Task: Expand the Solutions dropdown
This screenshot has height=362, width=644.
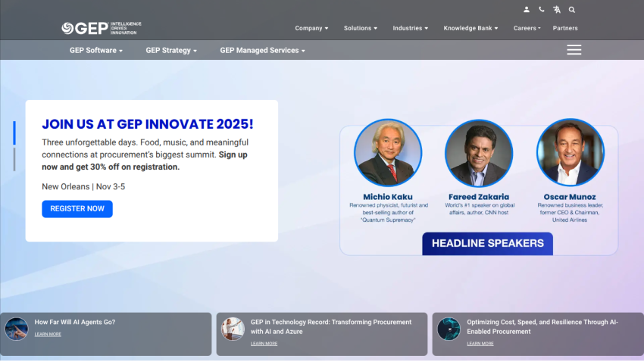Action: 360,28
